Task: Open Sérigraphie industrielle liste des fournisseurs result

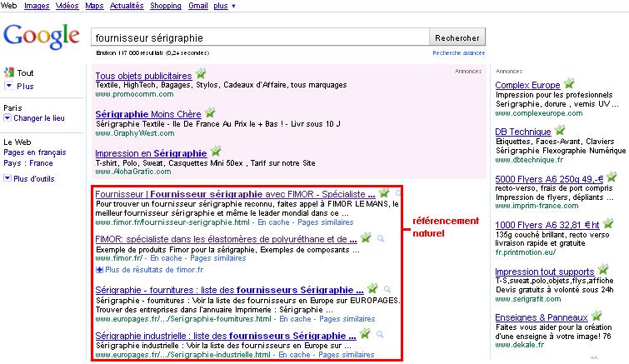Action: [x=226, y=336]
